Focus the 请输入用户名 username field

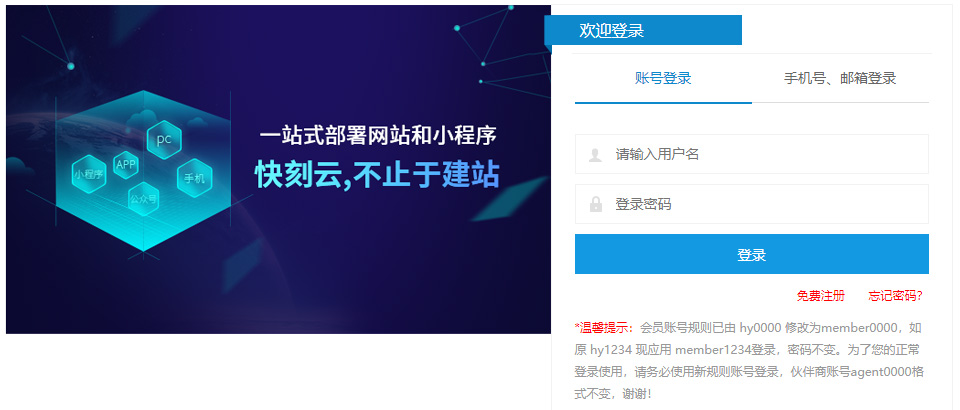[x=752, y=154]
